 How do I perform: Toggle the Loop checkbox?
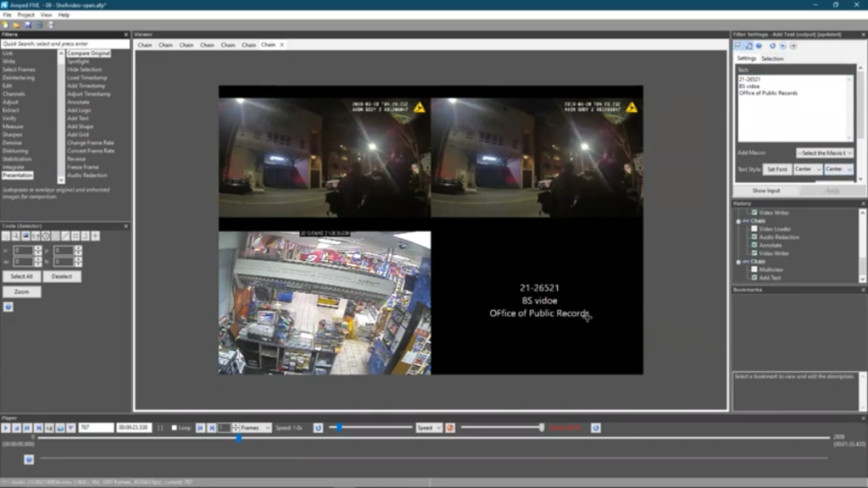click(175, 428)
